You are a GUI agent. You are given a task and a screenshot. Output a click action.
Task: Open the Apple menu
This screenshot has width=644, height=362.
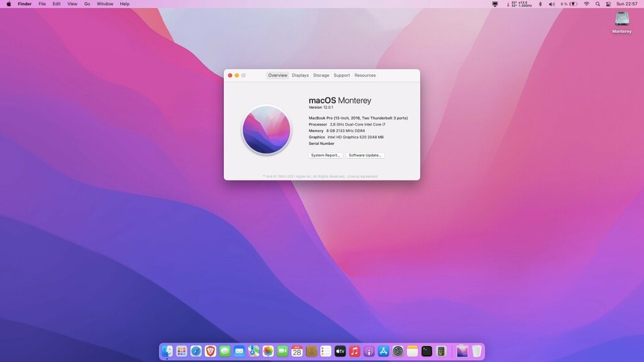[9, 4]
